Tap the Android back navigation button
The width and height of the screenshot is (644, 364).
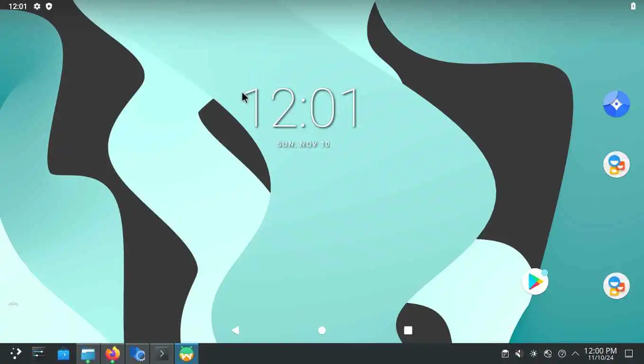235,330
